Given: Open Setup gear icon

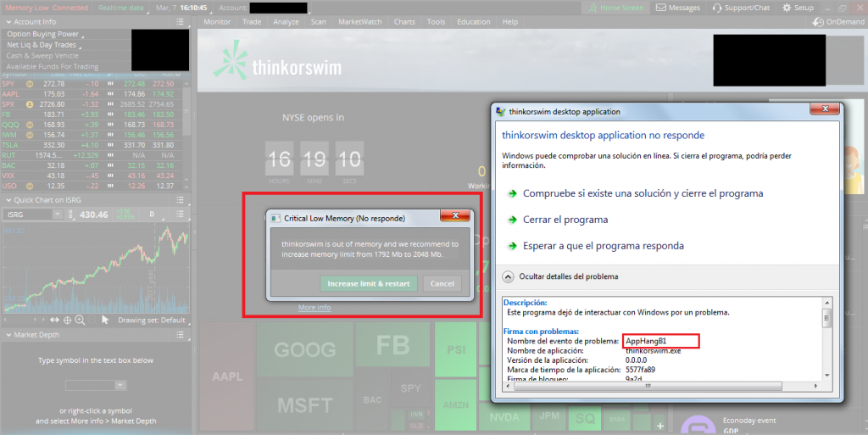Looking at the screenshot, I should point(786,8).
